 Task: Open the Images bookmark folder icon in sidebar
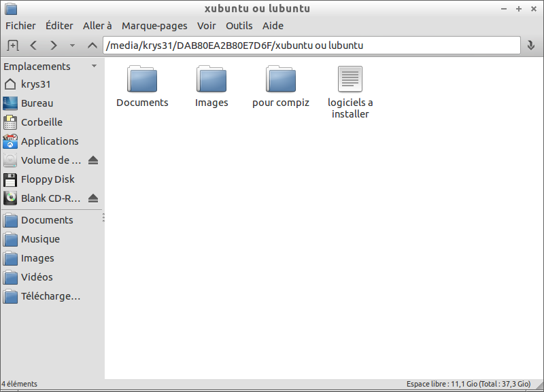(x=10, y=258)
